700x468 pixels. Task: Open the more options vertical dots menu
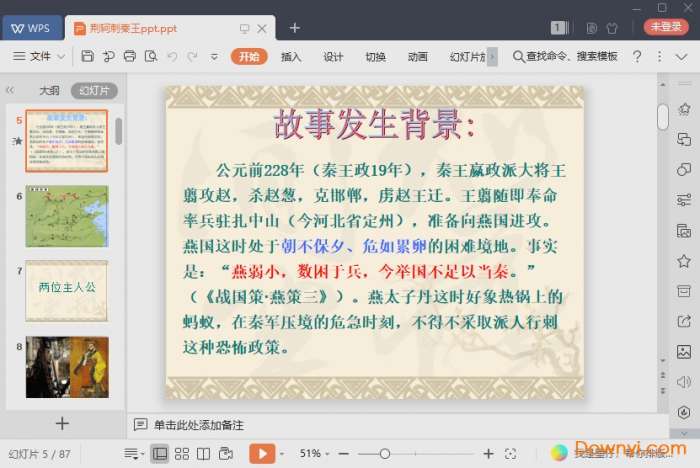(659, 56)
